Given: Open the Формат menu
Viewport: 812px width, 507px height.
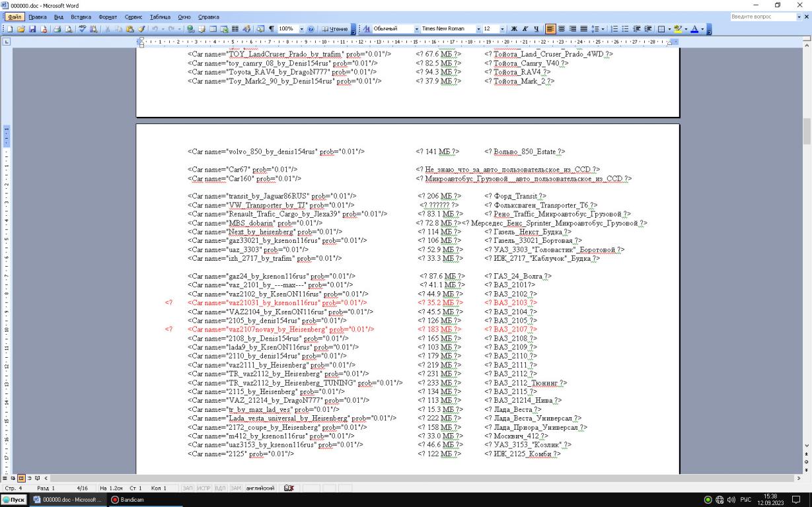Looking at the screenshot, I should point(107,16).
